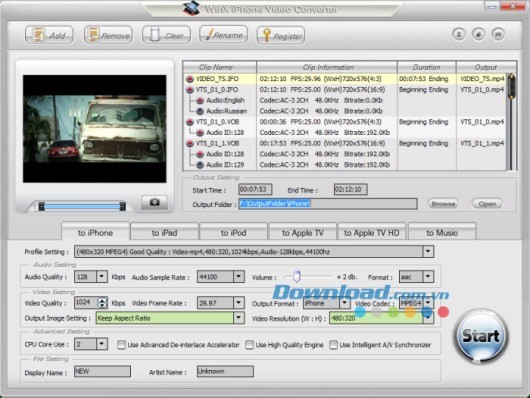The height and width of the screenshot is (398, 530).
Task: Click the VTS_01_1.mp4 output cell
Action: pos(482,144)
